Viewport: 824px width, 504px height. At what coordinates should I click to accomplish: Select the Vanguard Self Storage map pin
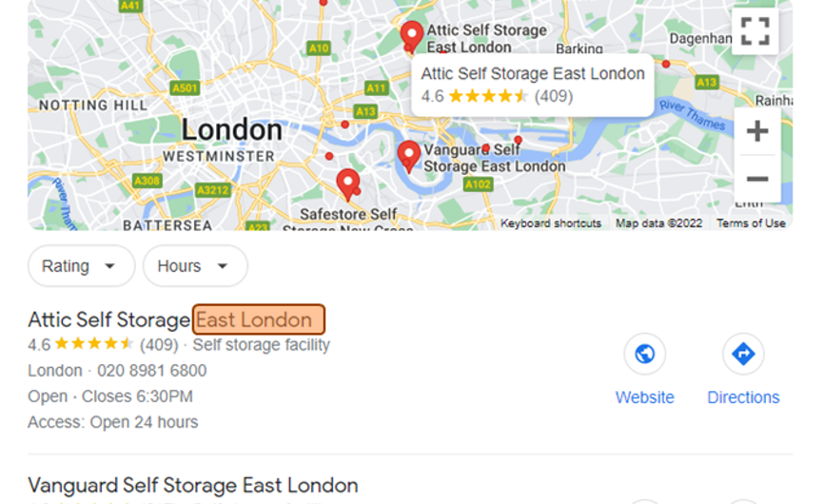(x=409, y=156)
